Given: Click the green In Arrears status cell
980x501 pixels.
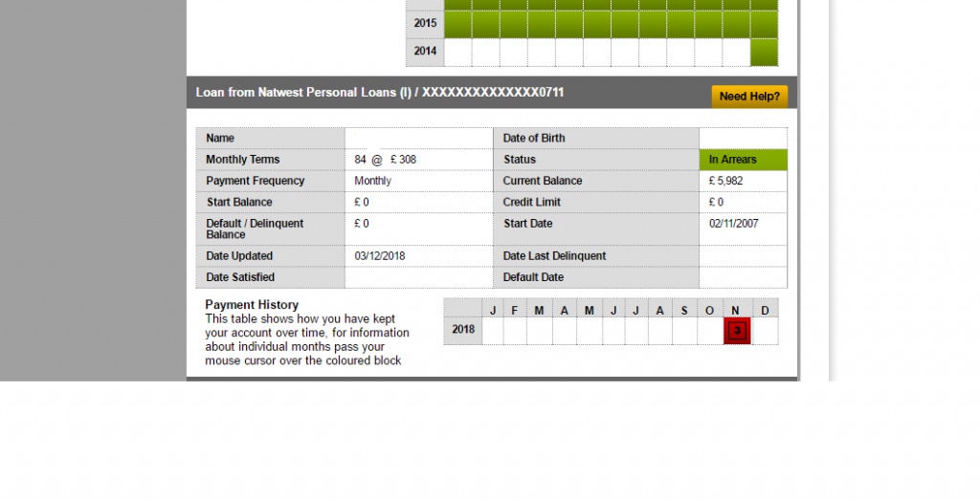Looking at the screenshot, I should [x=743, y=160].
